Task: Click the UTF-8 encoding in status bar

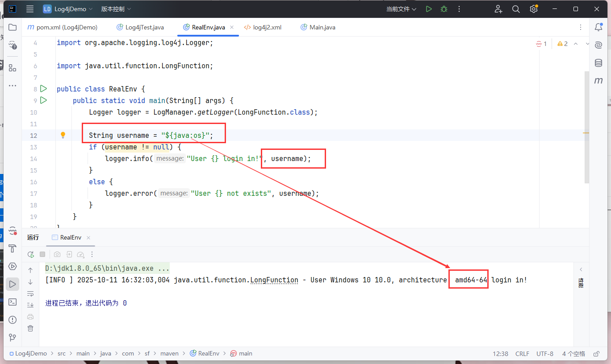Action: tap(545, 353)
